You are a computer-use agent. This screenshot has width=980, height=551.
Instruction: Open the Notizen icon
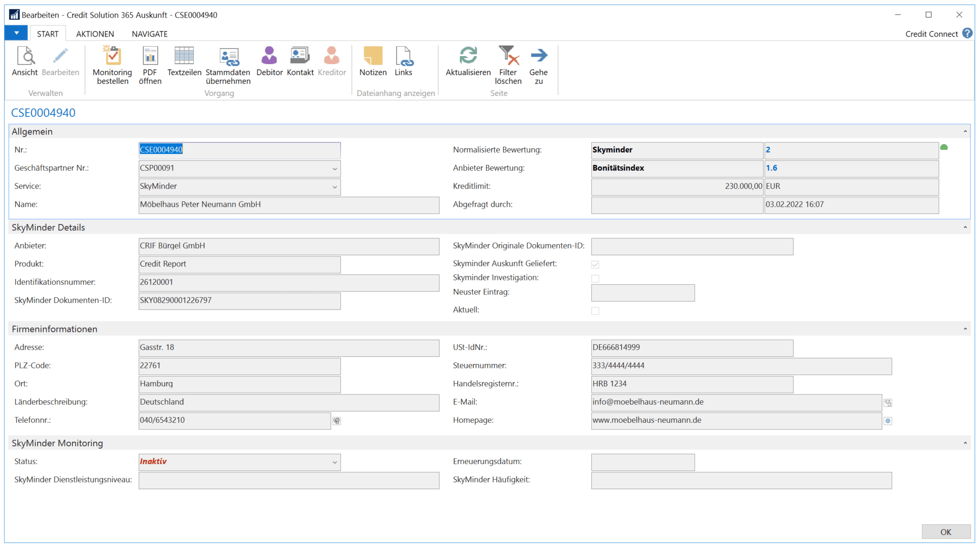pyautogui.click(x=373, y=57)
